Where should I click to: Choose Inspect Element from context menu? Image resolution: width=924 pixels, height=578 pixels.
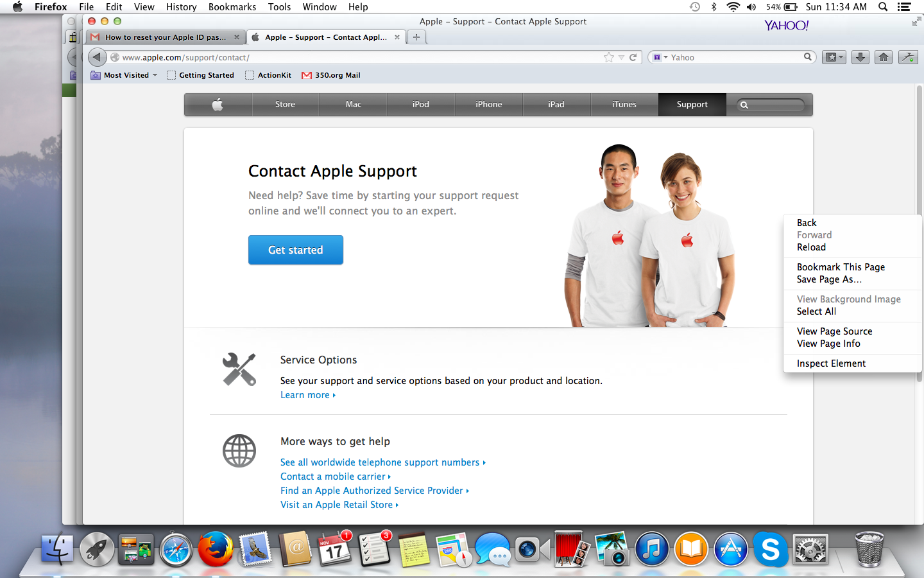[x=852, y=363]
